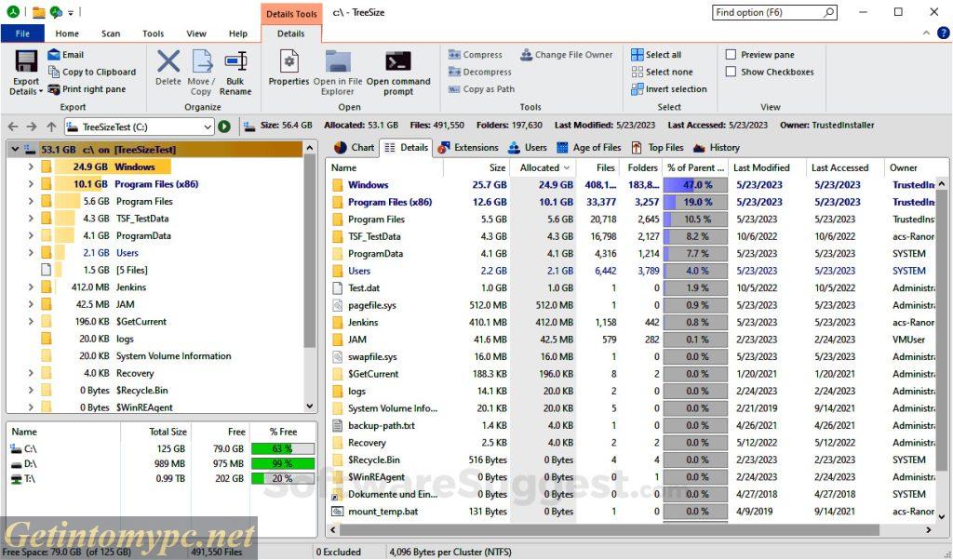Sort by the Owner column header

911,167
